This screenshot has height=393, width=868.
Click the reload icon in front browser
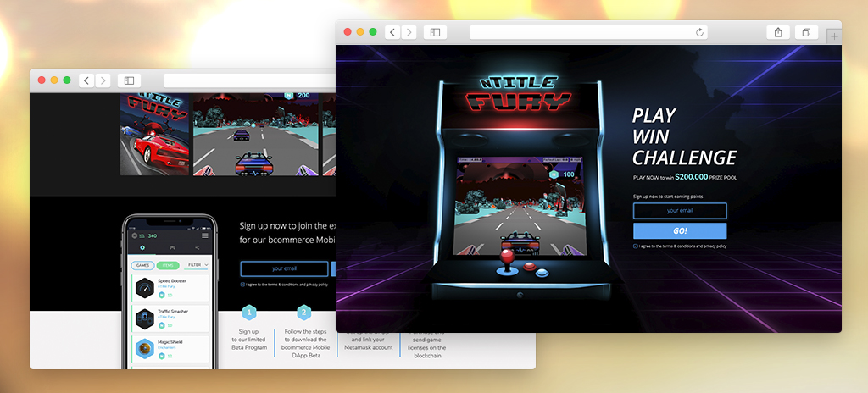[699, 32]
